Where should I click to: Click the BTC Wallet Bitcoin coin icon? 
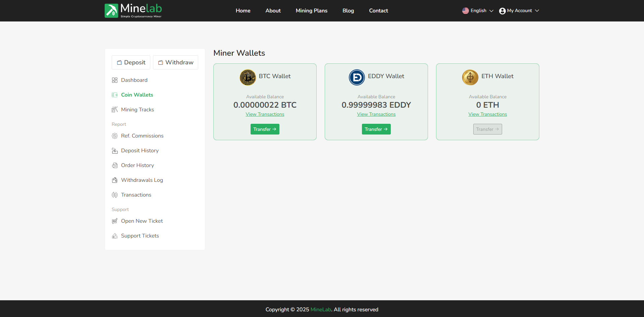click(x=248, y=77)
